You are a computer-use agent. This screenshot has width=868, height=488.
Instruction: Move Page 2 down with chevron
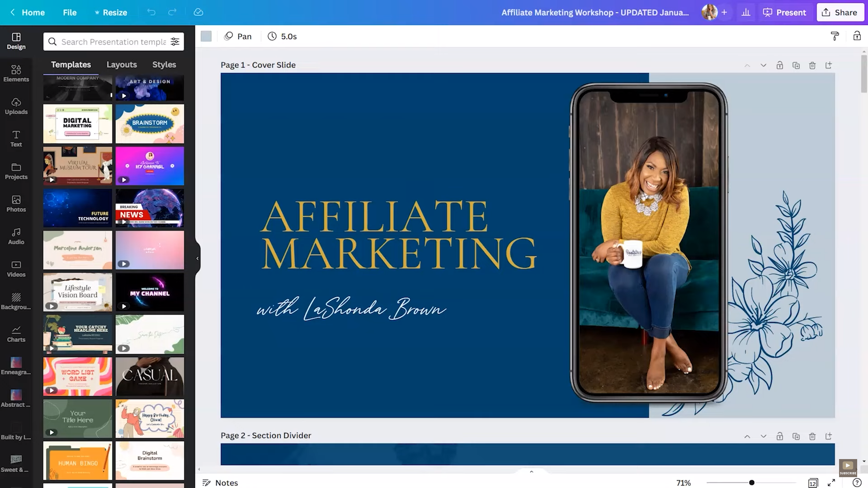764,436
